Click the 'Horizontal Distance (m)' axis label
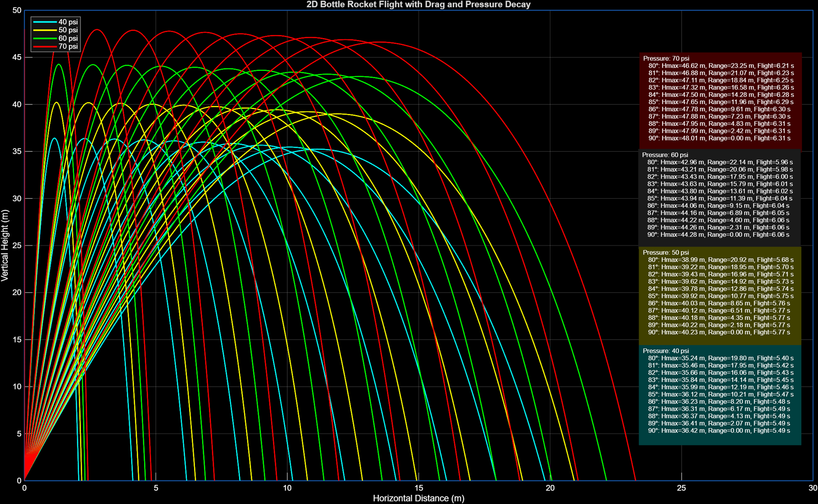818x504 pixels. point(419,498)
